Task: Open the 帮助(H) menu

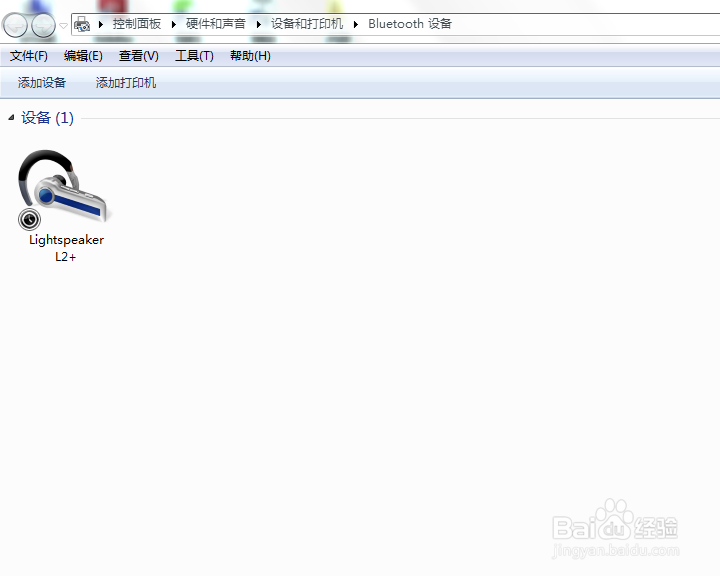Action: tap(250, 56)
